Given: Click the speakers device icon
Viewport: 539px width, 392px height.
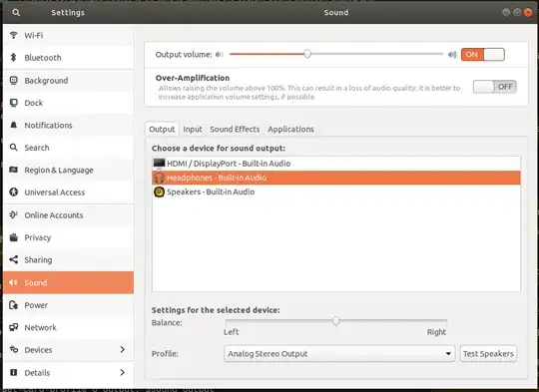Looking at the screenshot, I should [x=159, y=192].
